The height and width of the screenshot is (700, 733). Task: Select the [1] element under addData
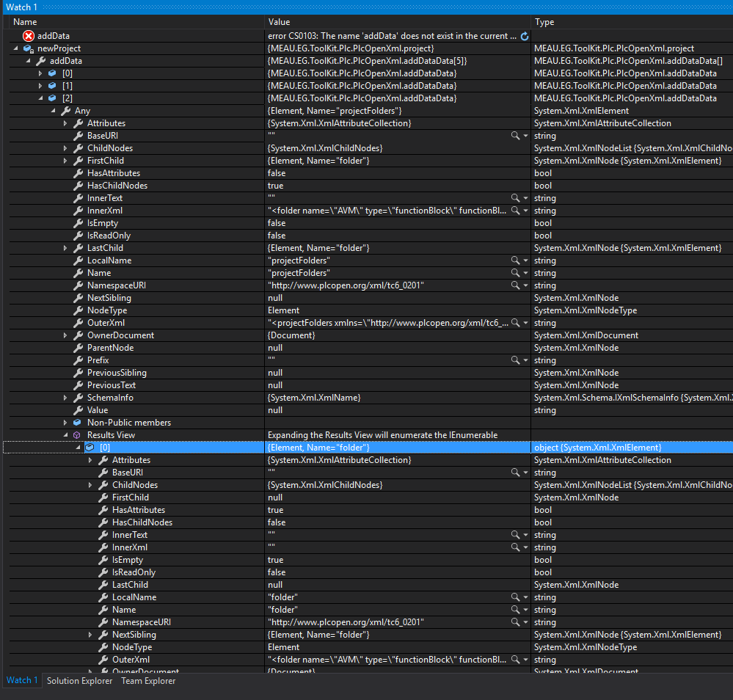coord(66,85)
